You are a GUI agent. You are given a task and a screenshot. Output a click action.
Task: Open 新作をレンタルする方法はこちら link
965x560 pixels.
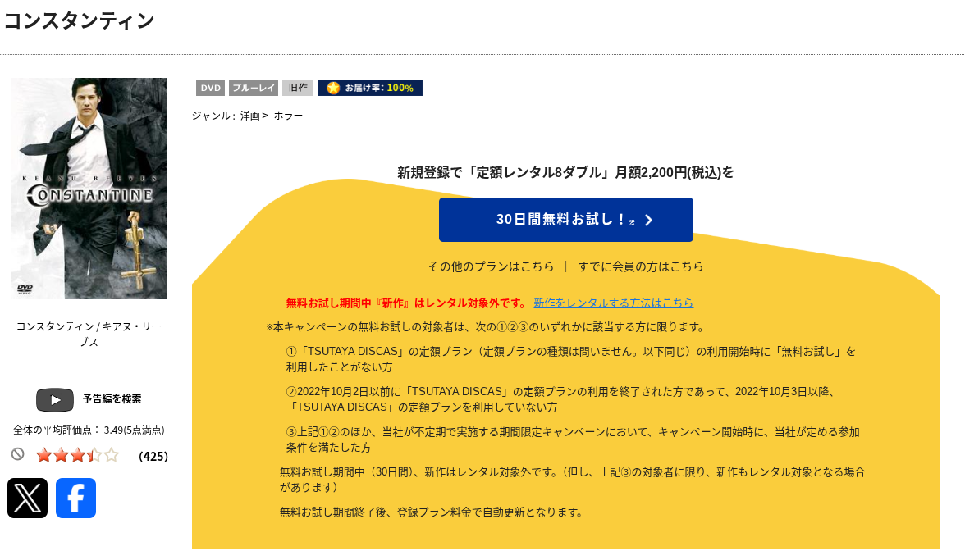pyautogui.click(x=613, y=303)
